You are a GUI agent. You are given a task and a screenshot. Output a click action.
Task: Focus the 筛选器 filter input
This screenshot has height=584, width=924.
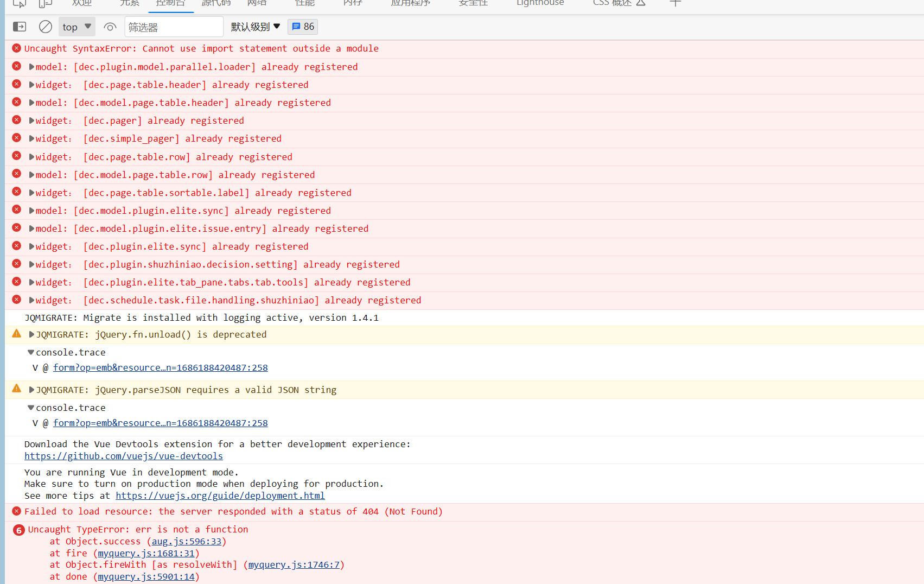(x=174, y=27)
